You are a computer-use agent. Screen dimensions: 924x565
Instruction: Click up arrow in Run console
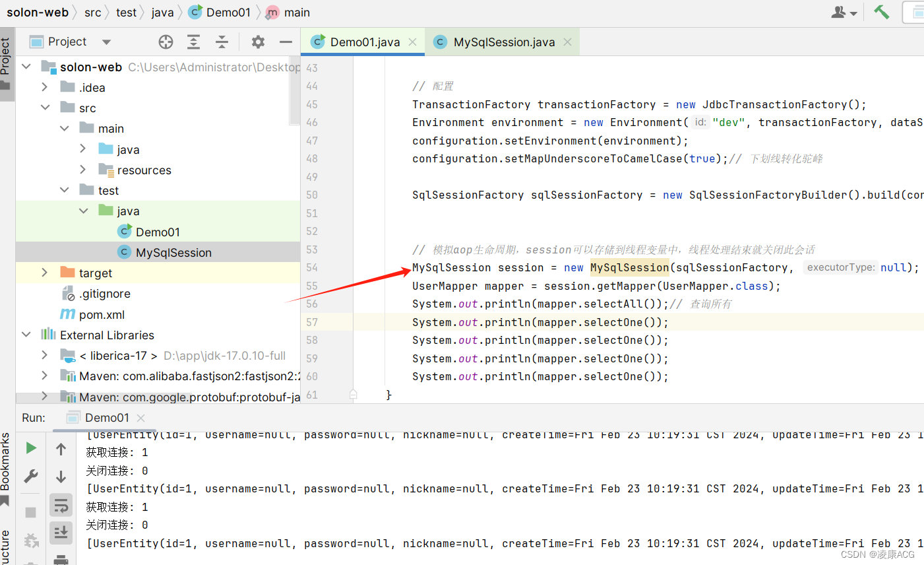[61, 449]
